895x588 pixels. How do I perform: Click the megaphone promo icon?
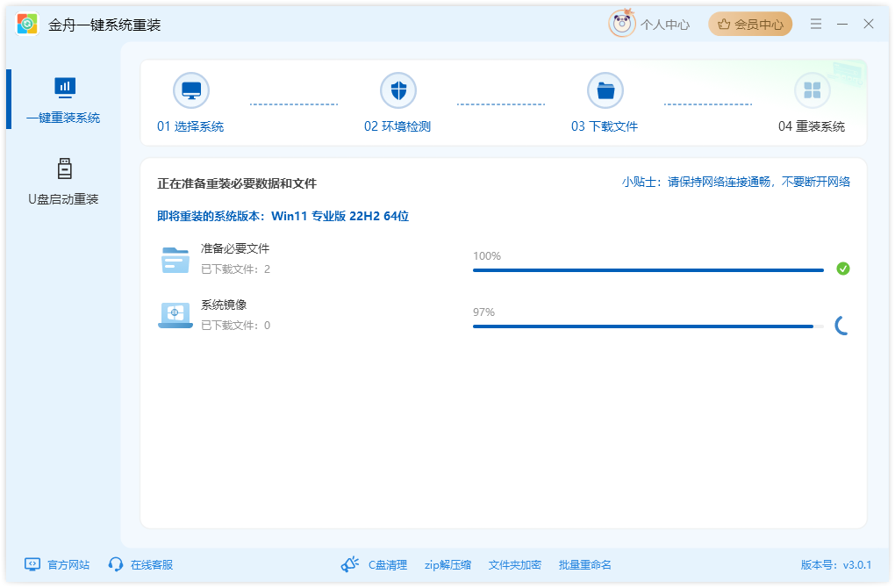pyautogui.click(x=350, y=564)
